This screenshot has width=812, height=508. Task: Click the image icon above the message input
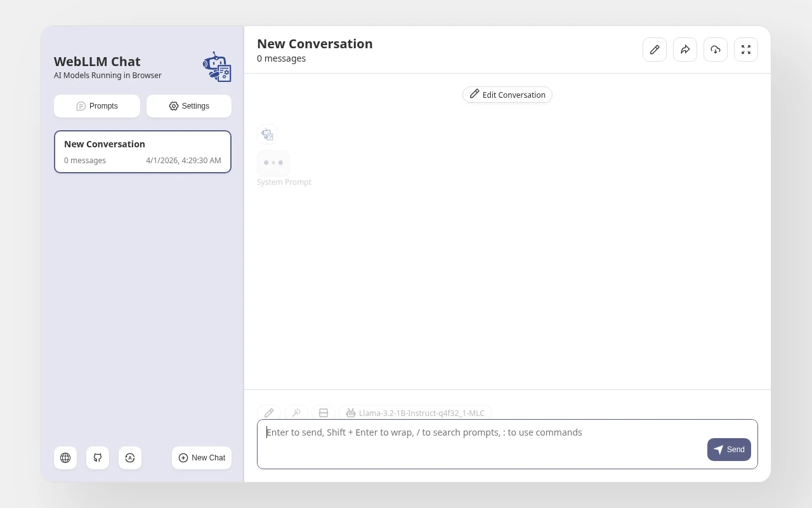tap(324, 413)
